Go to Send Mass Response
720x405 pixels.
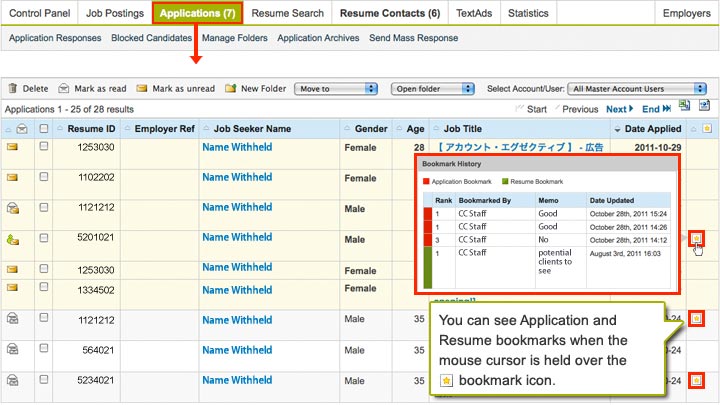click(414, 38)
